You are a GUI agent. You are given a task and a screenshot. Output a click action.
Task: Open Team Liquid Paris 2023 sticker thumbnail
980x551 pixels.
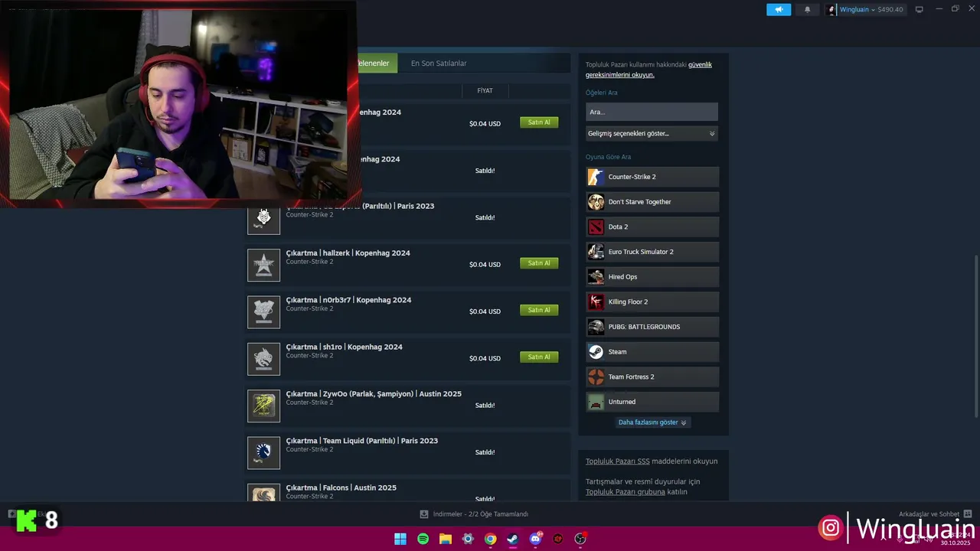pos(263,452)
